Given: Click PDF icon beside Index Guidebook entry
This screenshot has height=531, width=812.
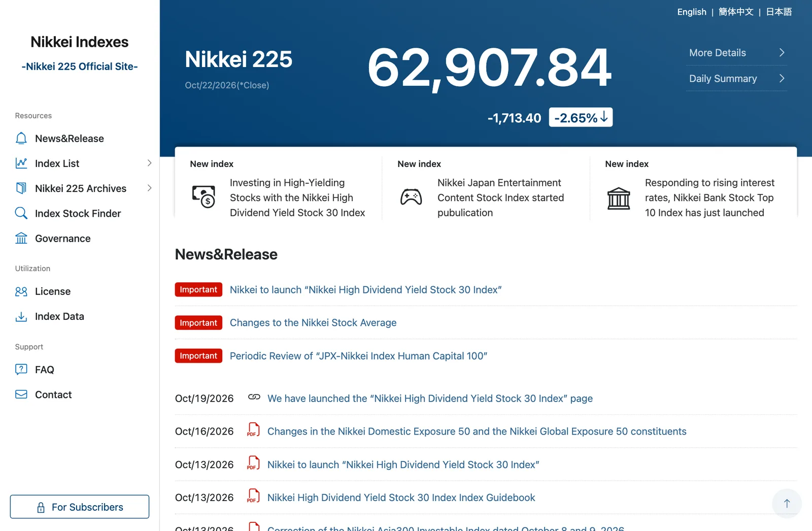Looking at the screenshot, I should 253,496.
